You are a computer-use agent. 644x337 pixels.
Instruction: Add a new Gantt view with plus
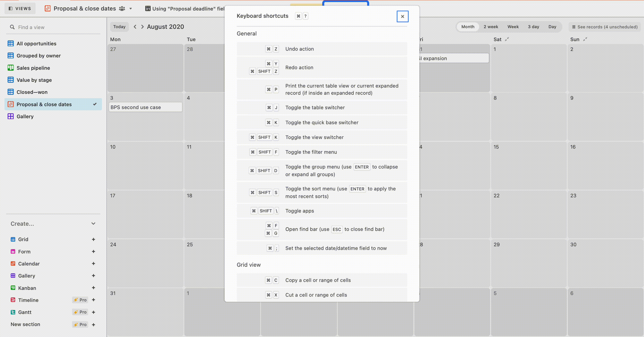pyautogui.click(x=93, y=312)
